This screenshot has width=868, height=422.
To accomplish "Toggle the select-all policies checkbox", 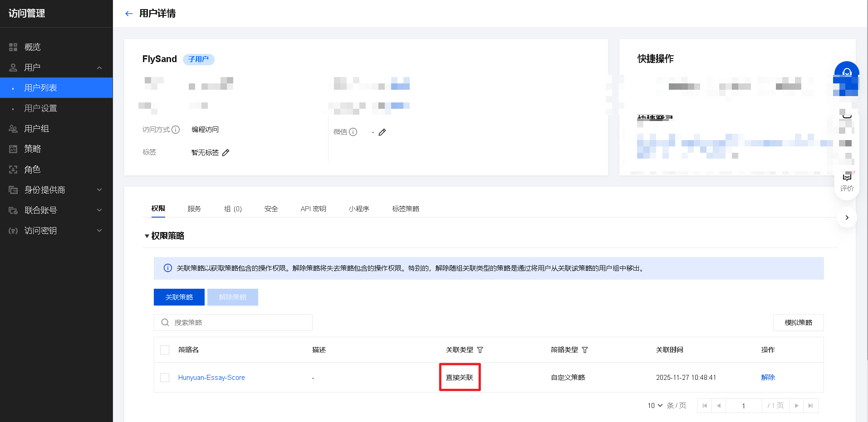I will (165, 350).
